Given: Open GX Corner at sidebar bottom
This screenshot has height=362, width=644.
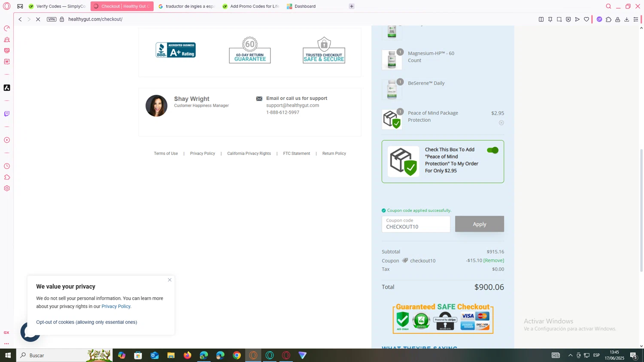Looking at the screenshot, I should pos(6,332).
